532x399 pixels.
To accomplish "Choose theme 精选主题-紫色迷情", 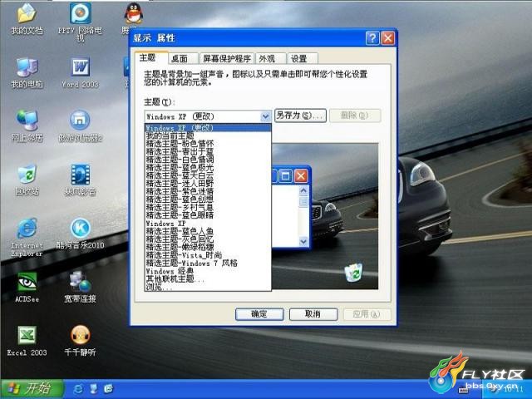I will coord(208,191).
